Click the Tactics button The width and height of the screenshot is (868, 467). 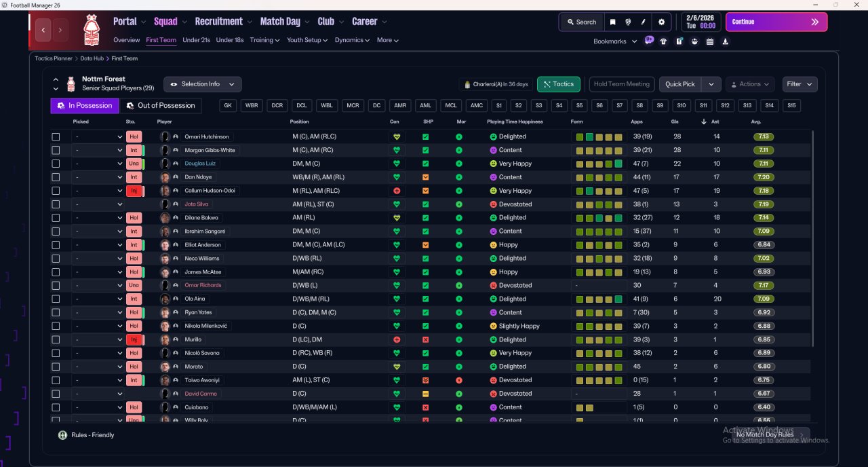click(x=558, y=84)
